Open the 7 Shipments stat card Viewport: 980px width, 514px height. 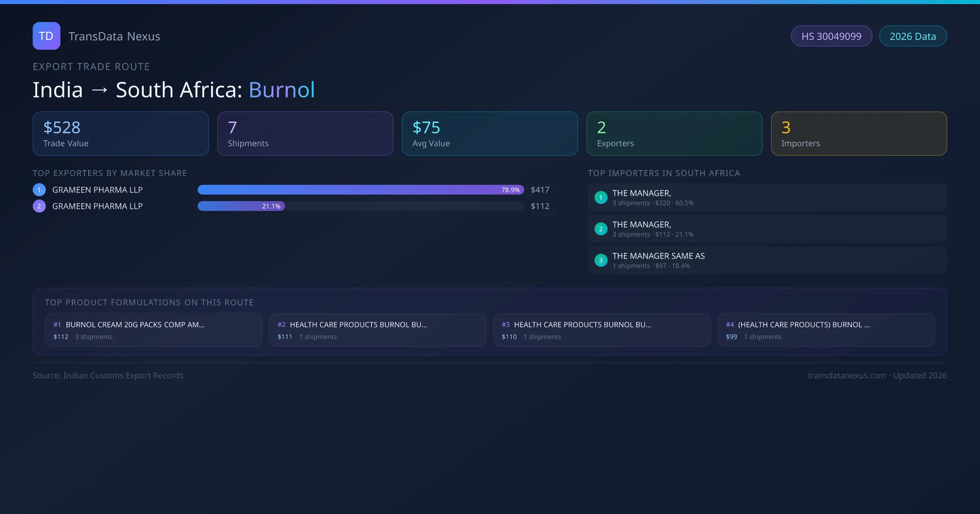(x=305, y=134)
